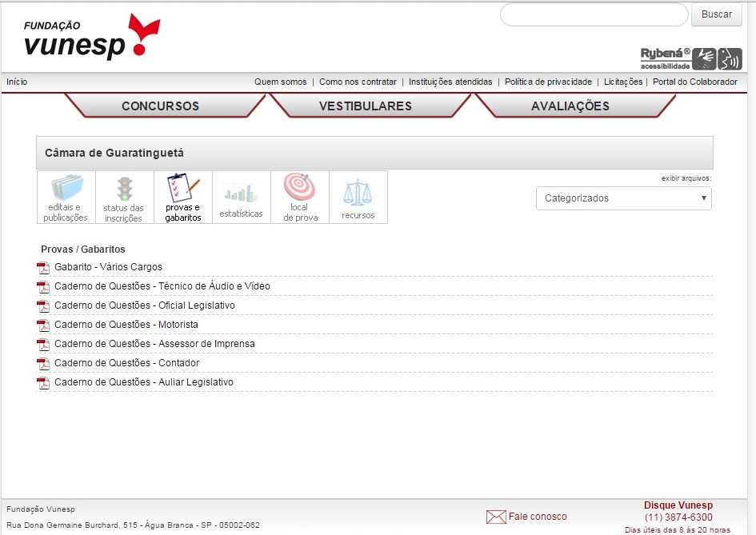Open the editais e publicações folder icon

click(x=66, y=189)
